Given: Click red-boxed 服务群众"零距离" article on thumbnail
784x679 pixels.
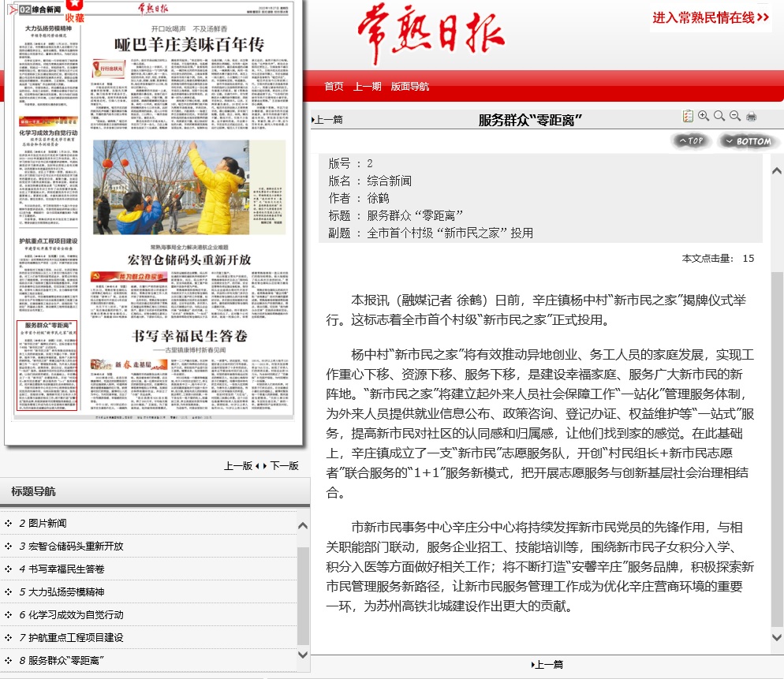Looking at the screenshot, I should tap(47, 365).
